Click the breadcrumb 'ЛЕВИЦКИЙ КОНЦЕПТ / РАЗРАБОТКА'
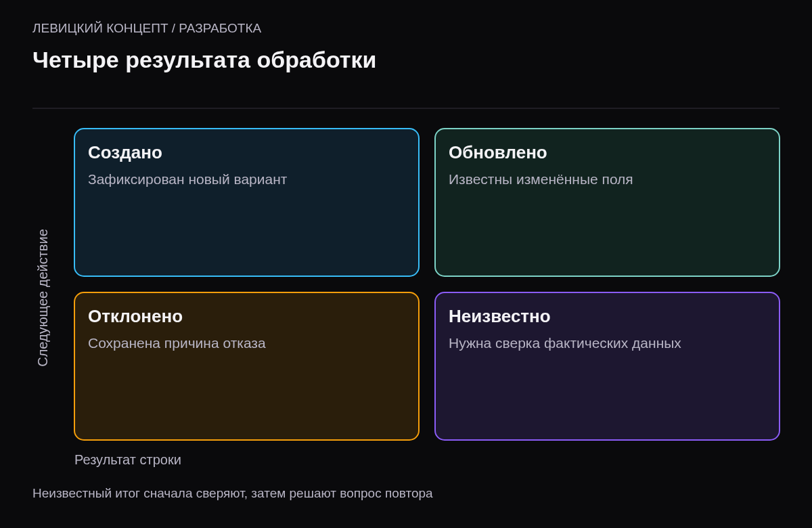Image resolution: width=812 pixels, height=528 pixels. (x=147, y=28)
